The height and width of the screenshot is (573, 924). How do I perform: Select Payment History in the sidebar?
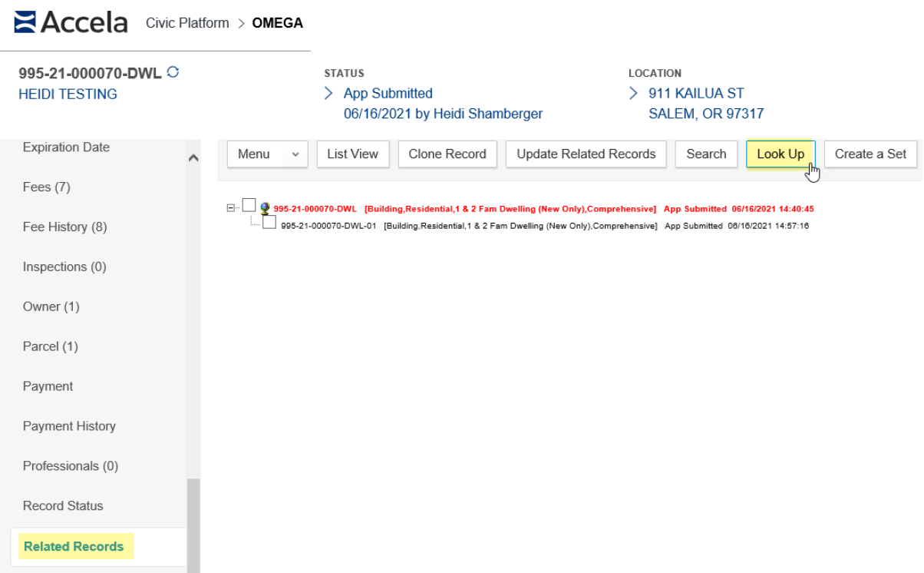(x=69, y=426)
